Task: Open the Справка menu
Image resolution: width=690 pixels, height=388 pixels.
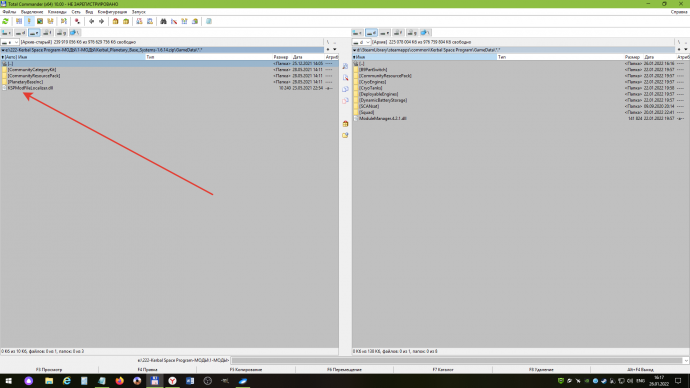Action: (x=679, y=12)
